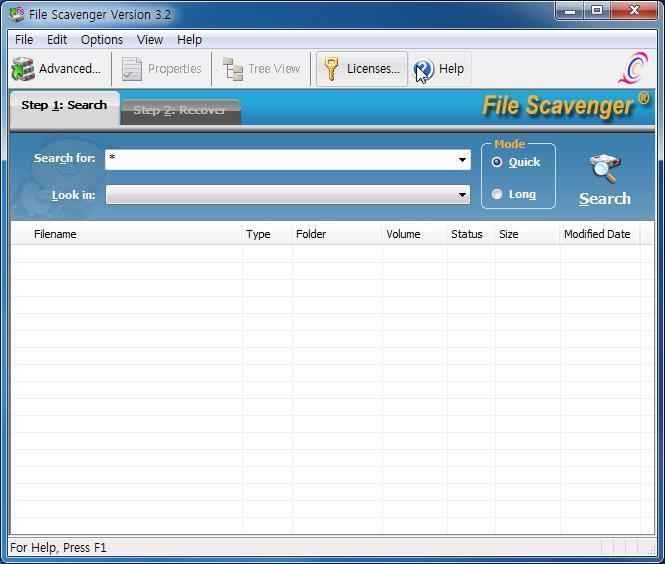Open the Options menu
This screenshot has height=564, width=665.
[102, 40]
